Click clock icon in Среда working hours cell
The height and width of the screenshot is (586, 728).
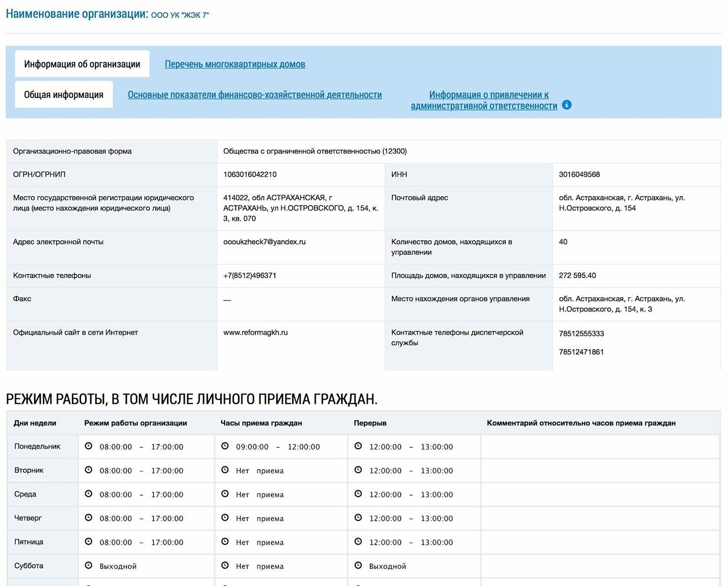(x=89, y=494)
